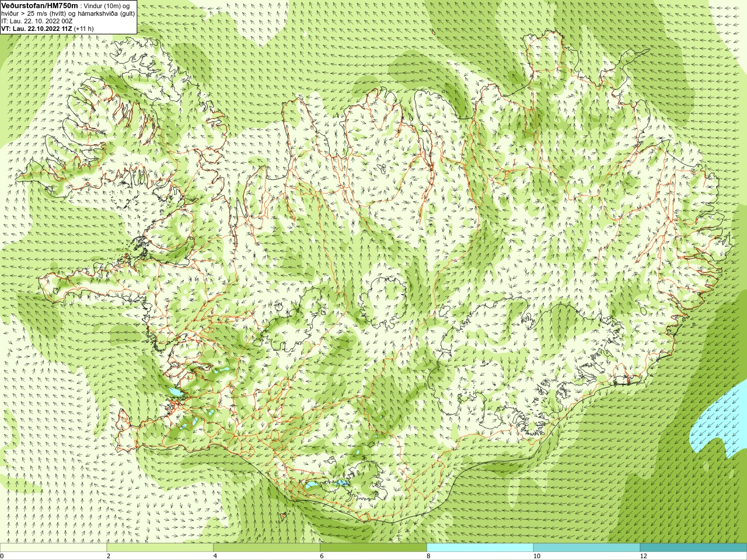Click the legend scale label "4"
Viewport: 747px width, 560px height.
coord(215,556)
